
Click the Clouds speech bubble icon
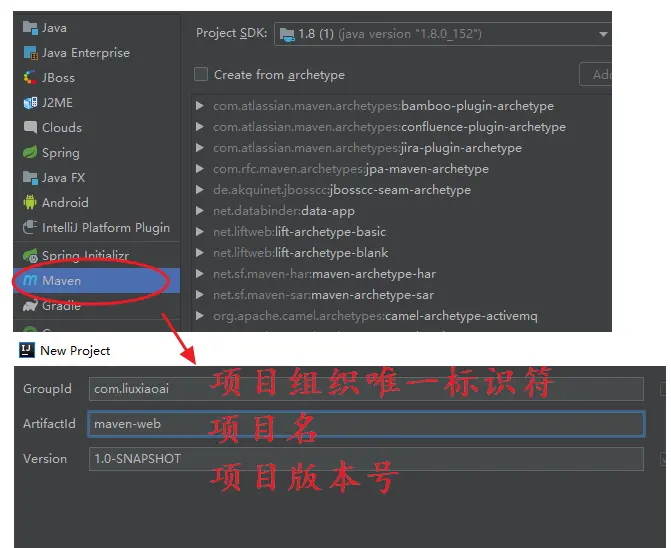(x=30, y=127)
